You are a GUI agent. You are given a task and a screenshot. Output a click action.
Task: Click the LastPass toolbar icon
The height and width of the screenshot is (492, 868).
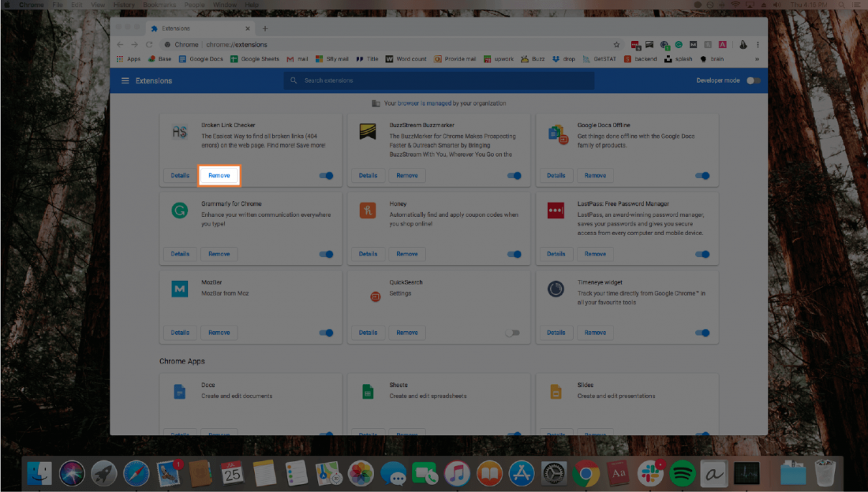click(634, 44)
